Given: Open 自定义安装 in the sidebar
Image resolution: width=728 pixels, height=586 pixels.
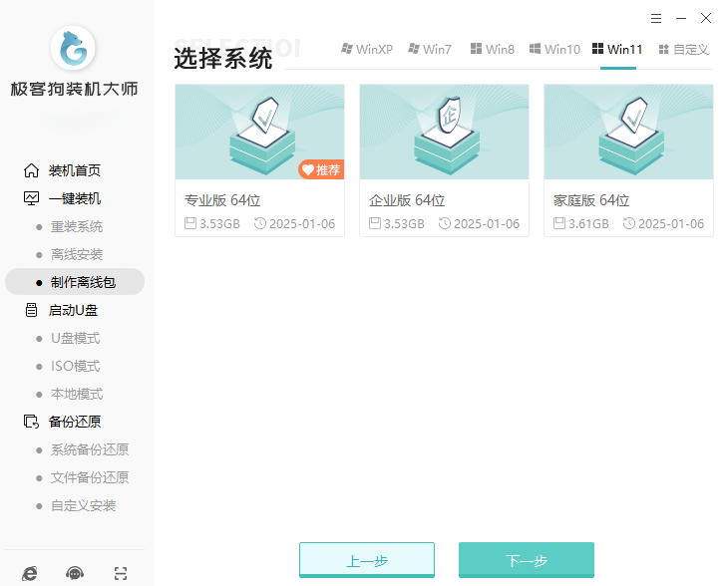Looking at the screenshot, I should 83,505.
